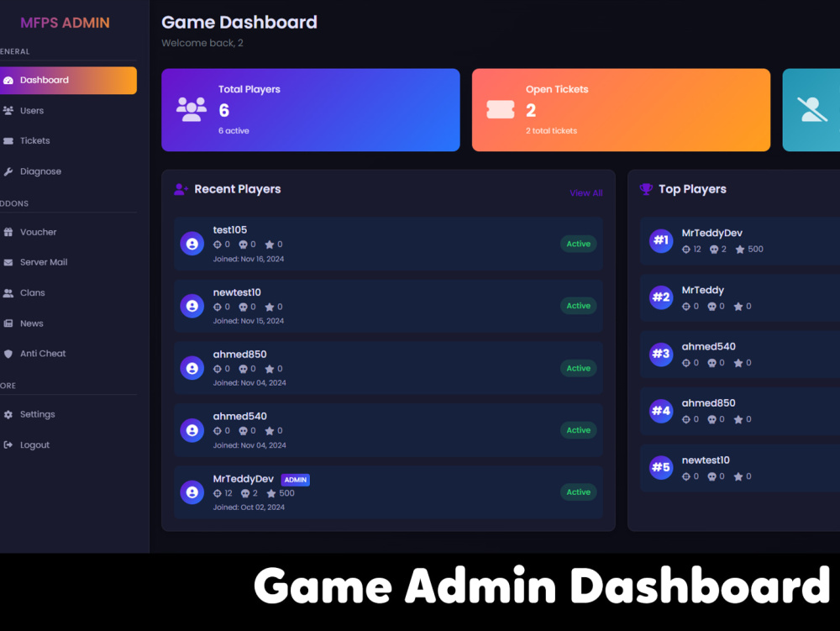Screen dimensions: 840x631
Task: Click the Recent Players header user-plus icon
Action: pos(181,189)
